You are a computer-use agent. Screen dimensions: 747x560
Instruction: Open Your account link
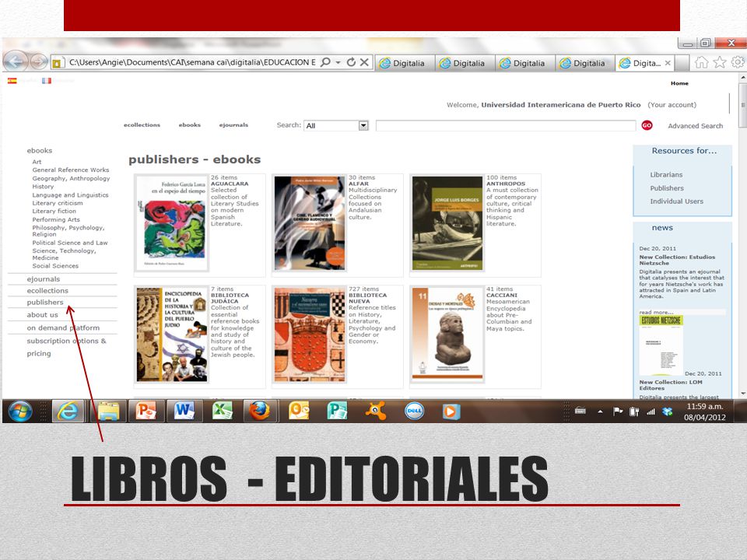(672, 105)
